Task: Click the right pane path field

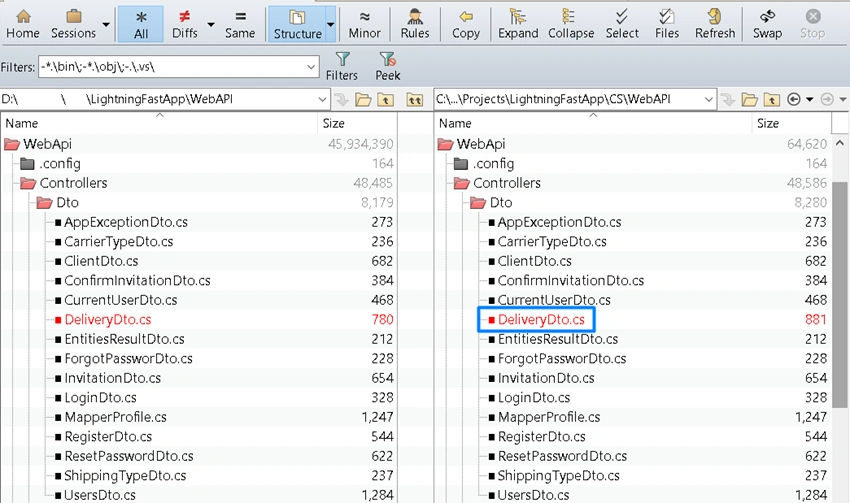Action: point(569,99)
